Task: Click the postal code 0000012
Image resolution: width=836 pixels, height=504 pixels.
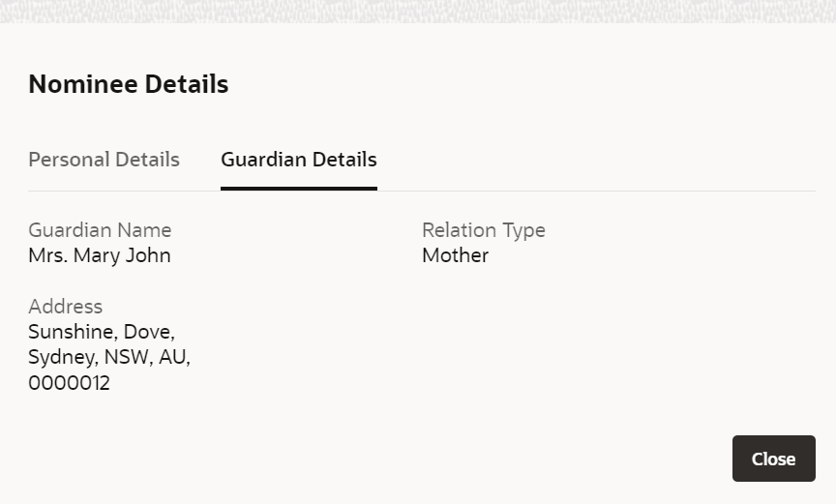Action: [x=69, y=383]
